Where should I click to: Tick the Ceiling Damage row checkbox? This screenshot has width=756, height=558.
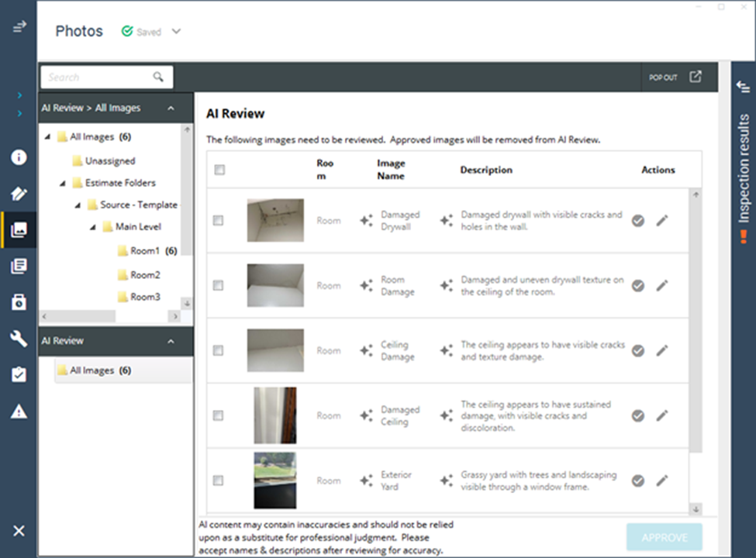pyautogui.click(x=218, y=351)
